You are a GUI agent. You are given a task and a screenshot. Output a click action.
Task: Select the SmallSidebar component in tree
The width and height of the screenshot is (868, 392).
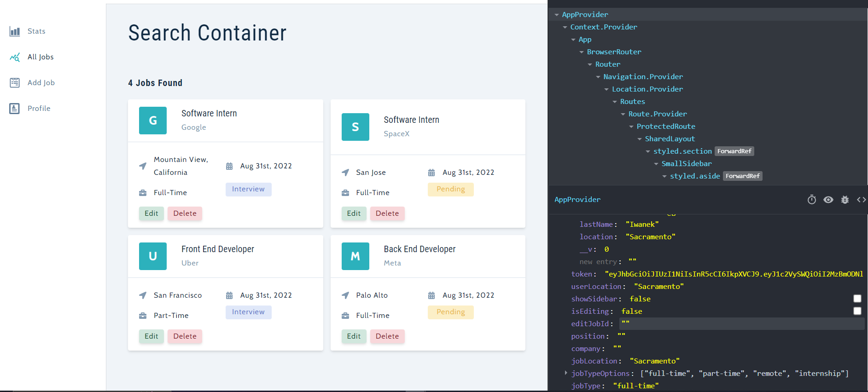687,164
